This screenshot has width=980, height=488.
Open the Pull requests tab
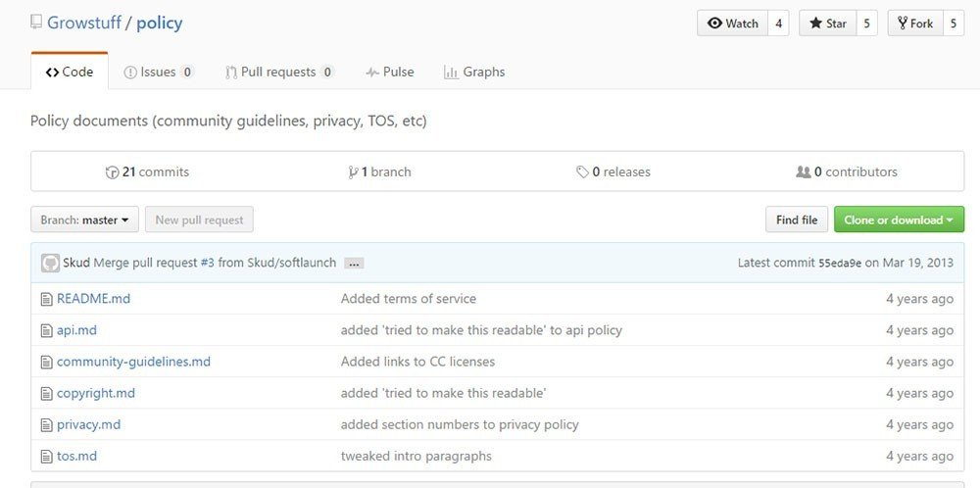pos(279,72)
